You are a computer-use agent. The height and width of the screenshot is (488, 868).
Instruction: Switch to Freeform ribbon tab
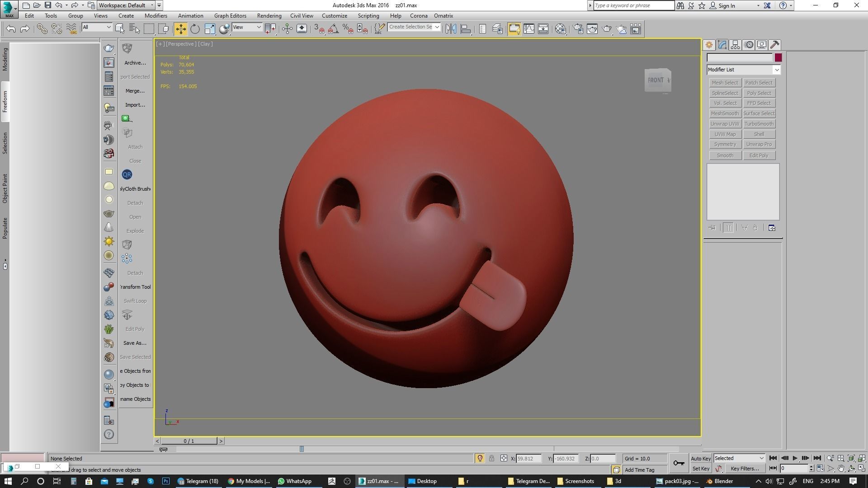click(x=5, y=102)
